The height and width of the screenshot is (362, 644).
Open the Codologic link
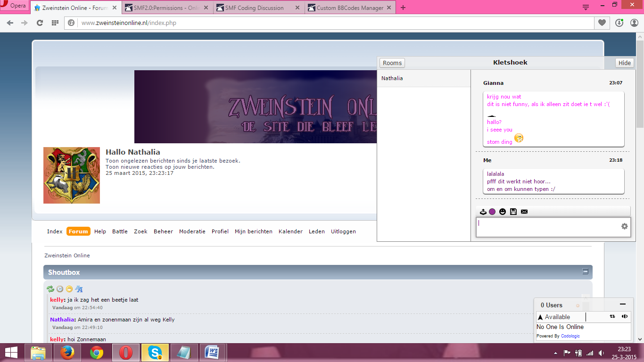pyautogui.click(x=570, y=336)
